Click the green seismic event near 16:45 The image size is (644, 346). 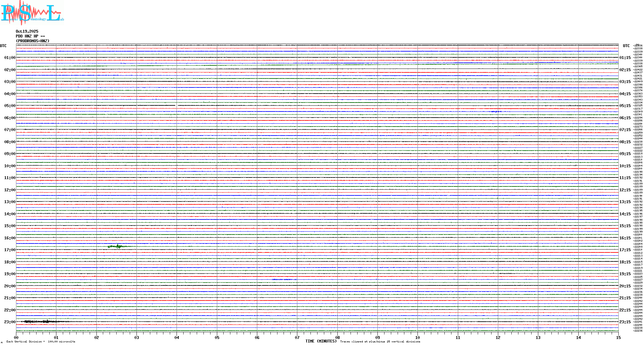click(118, 246)
